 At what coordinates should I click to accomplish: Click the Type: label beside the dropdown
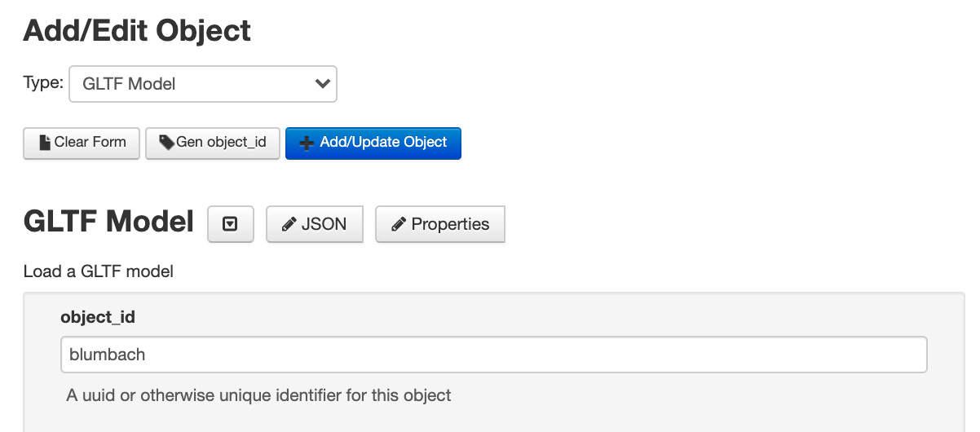pos(43,82)
